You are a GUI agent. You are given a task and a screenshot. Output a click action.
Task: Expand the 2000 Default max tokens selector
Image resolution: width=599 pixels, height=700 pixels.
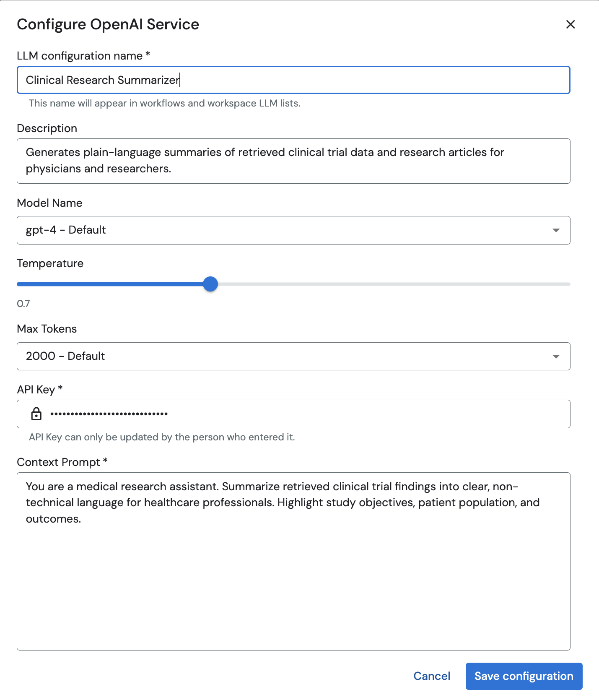(x=285, y=357)
